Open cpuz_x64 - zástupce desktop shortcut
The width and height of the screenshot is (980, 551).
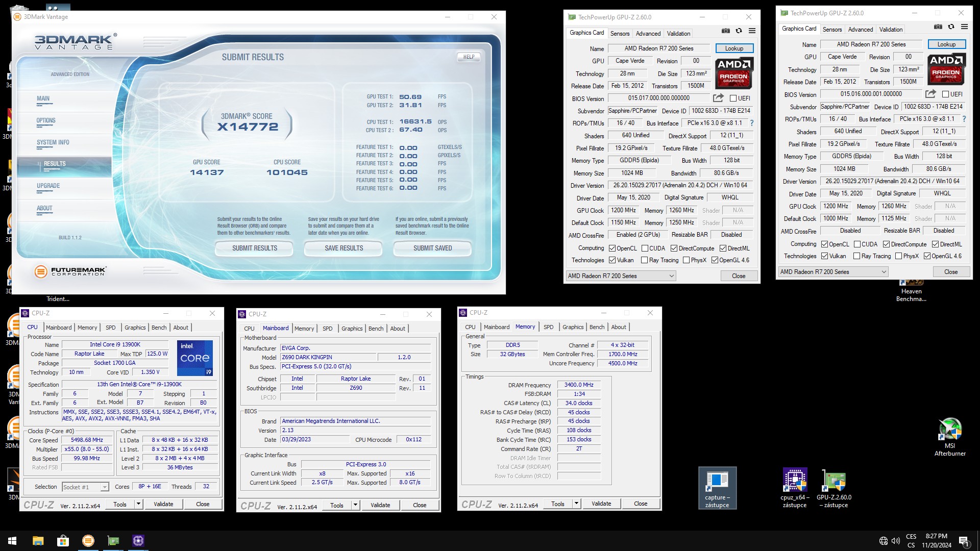tap(794, 488)
